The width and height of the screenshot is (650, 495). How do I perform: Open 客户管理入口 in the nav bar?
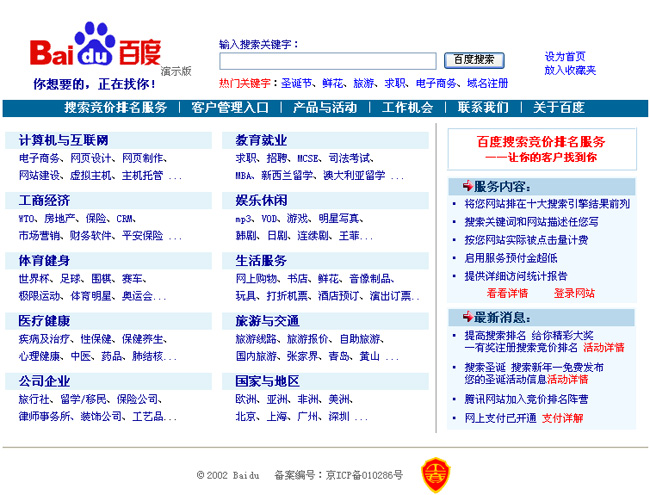[x=230, y=108]
